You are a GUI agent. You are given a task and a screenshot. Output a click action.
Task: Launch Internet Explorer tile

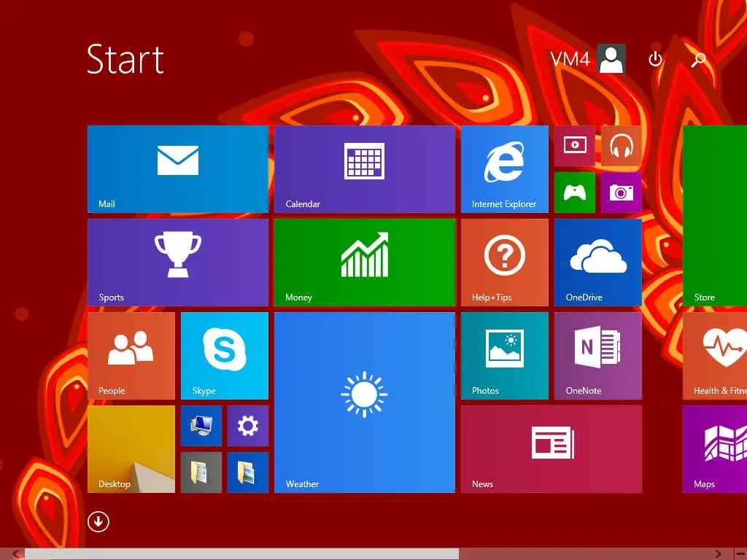click(x=505, y=169)
